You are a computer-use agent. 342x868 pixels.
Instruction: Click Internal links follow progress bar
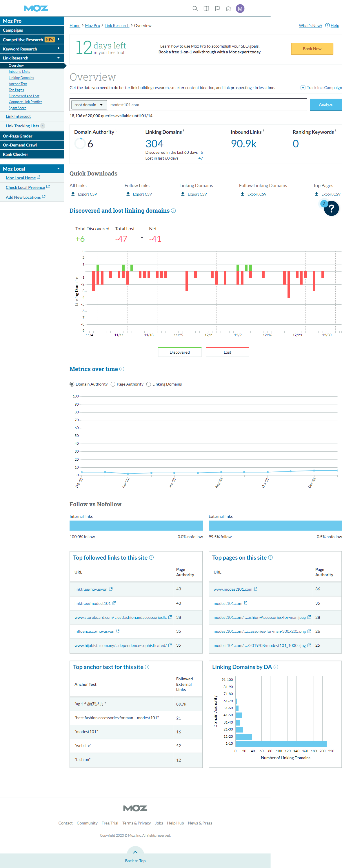click(136, 525)
